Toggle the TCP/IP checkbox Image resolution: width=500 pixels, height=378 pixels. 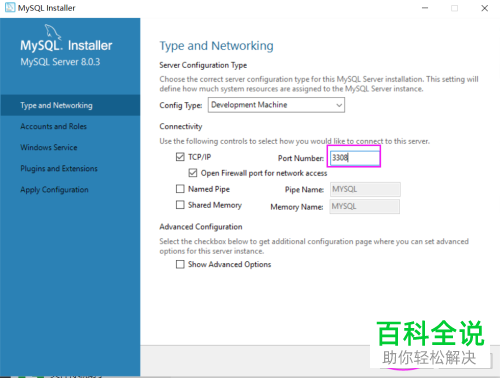(180, 157)
